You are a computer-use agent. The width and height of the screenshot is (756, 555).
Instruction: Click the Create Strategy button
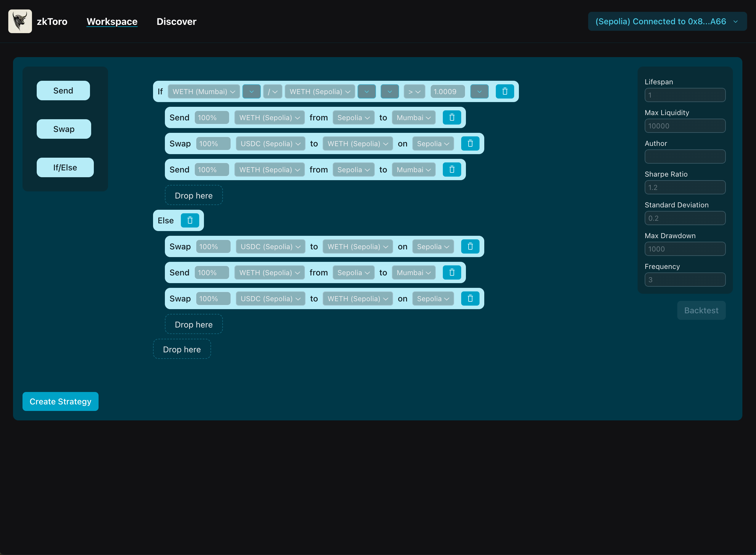(60, 401)
